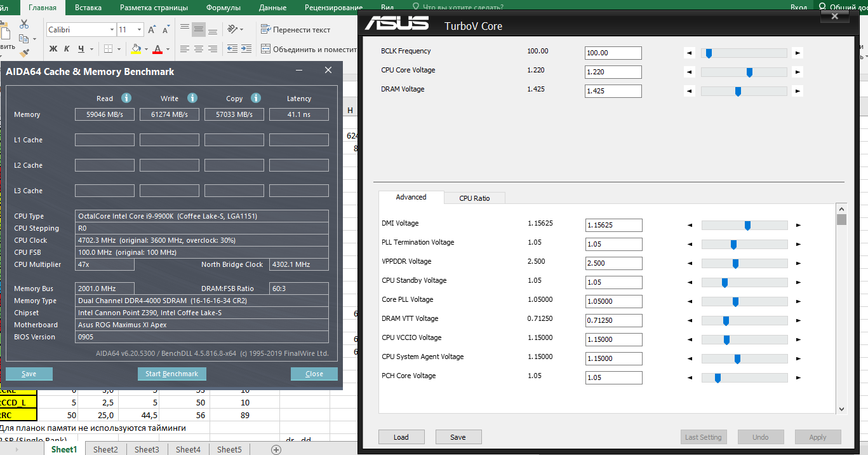Open the font size 11 dropdown

(140, 30)
